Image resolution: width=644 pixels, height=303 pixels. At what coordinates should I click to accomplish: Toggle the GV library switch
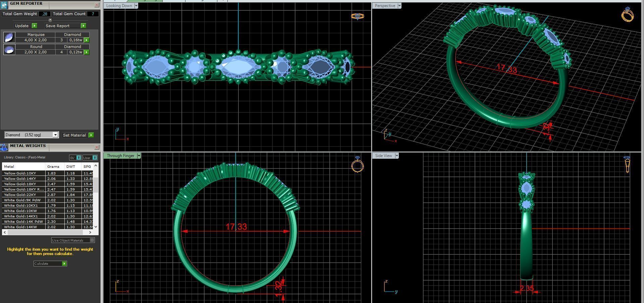pos(75,158)
